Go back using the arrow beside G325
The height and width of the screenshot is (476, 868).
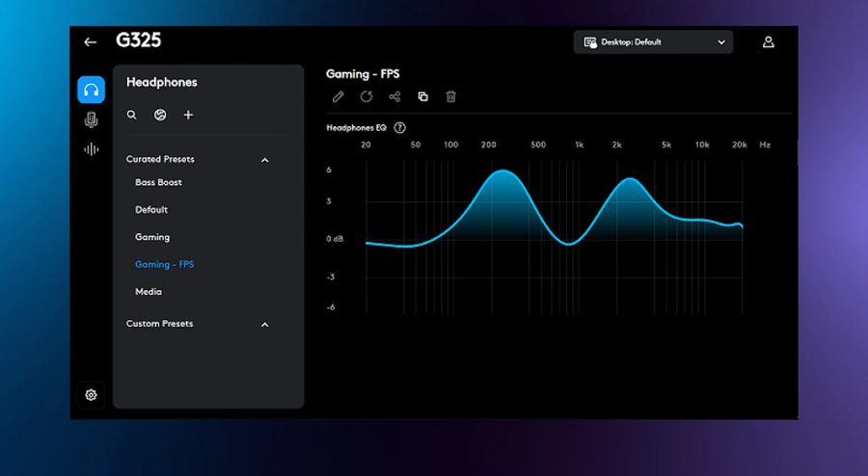point(91,42)
